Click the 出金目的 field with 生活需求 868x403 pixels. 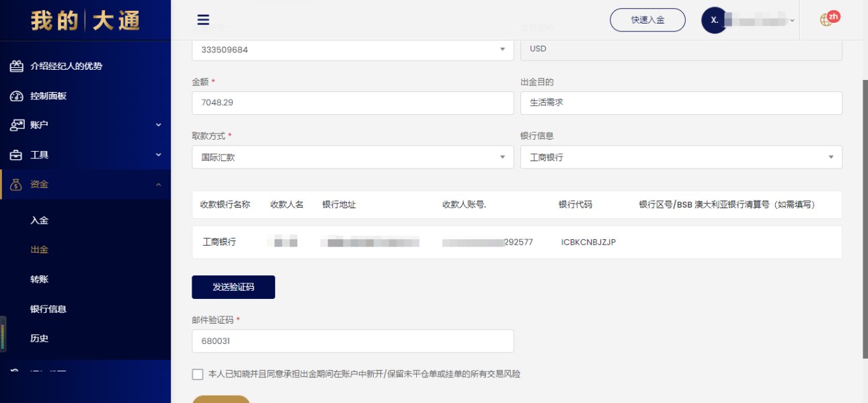point(681,103)
